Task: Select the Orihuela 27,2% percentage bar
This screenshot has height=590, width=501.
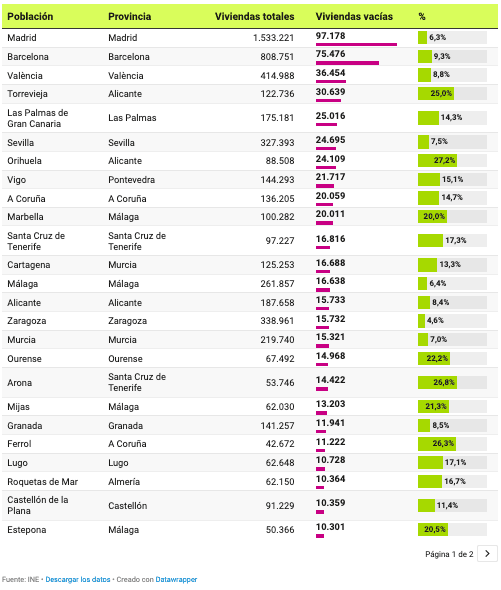Action: pyautogui.click(x=452, y=161)
